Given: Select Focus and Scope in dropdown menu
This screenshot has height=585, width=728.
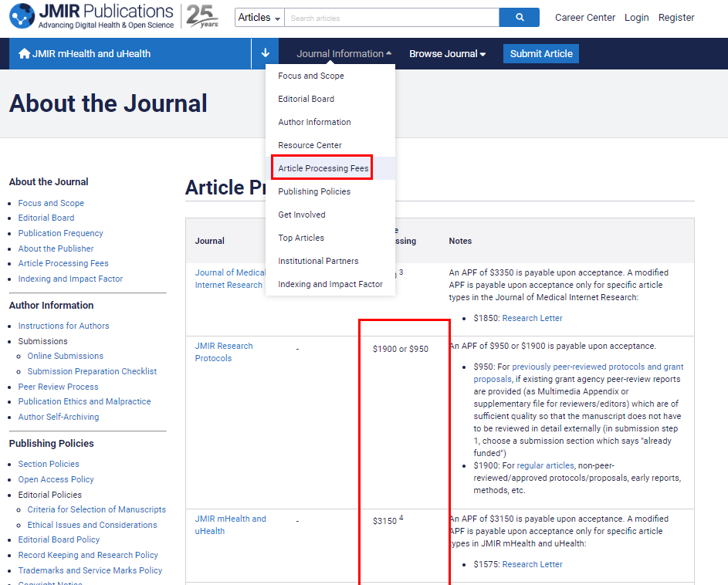Looking at the screenshot, I should pos(311,76).
